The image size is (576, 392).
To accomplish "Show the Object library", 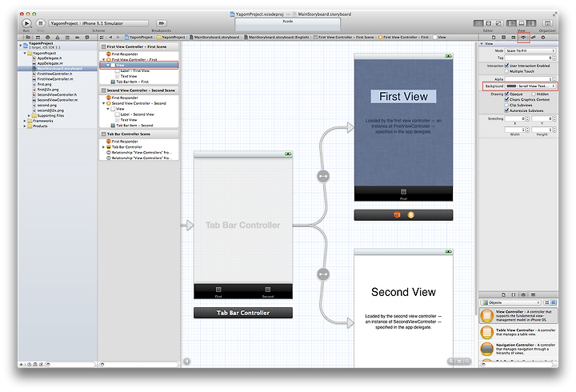I will coord(523,294).
